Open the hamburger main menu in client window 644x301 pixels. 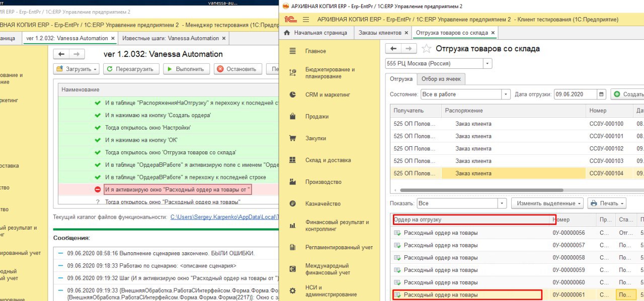306,20
